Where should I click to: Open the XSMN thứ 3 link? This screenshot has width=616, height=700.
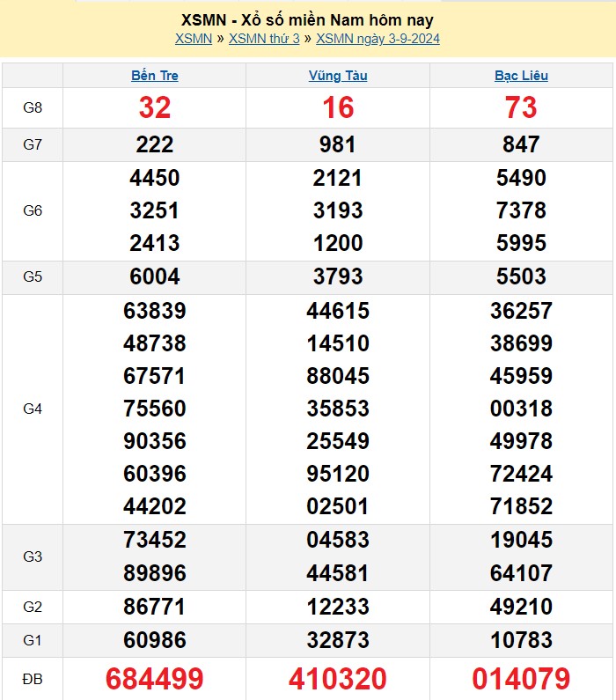click(x=264, y=39)
